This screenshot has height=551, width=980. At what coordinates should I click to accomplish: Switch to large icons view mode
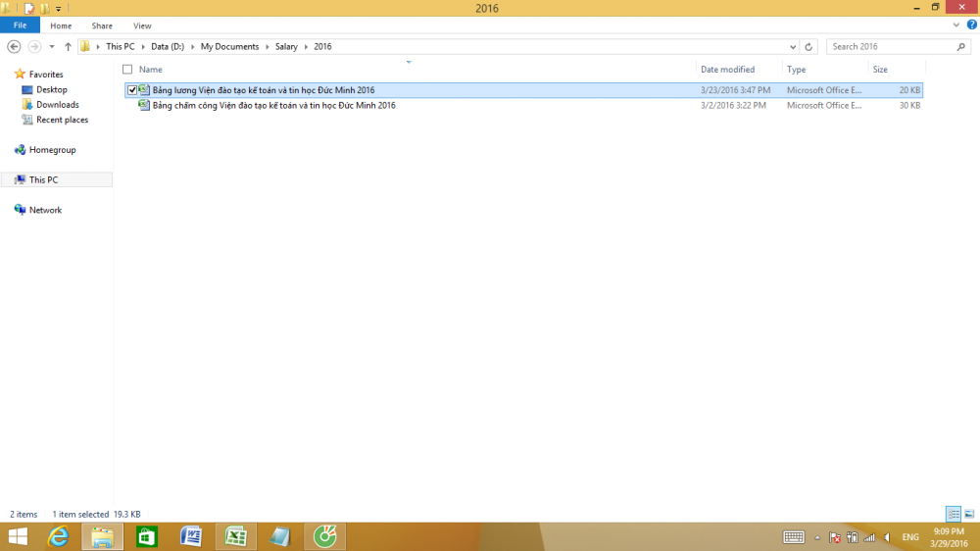coord(969,514)
